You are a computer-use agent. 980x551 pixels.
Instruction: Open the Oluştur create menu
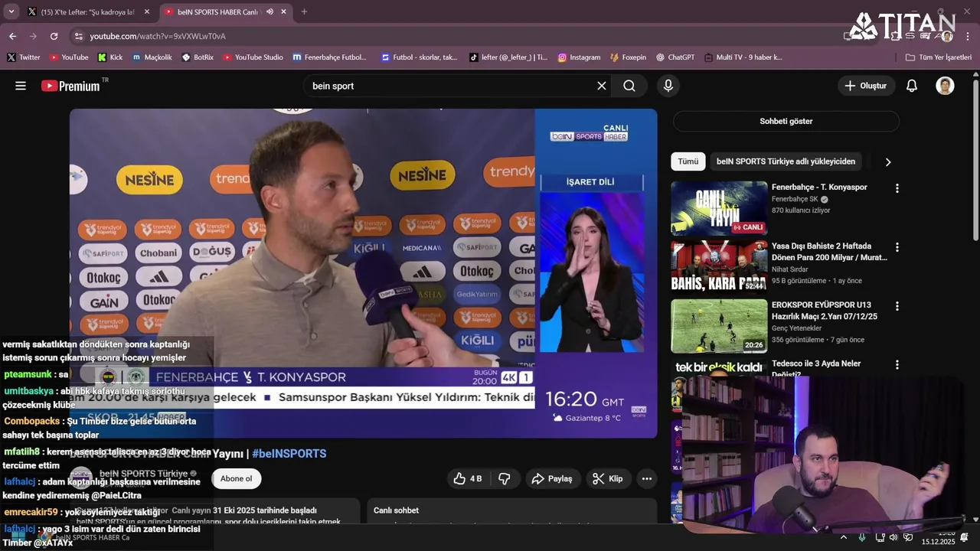[866, 86]
